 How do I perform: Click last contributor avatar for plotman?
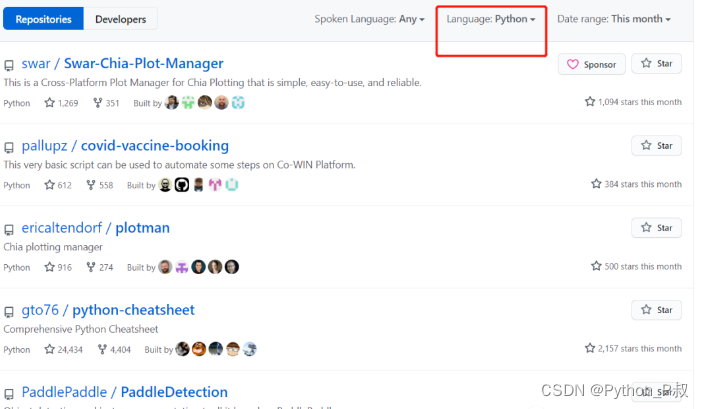(232, 267)
